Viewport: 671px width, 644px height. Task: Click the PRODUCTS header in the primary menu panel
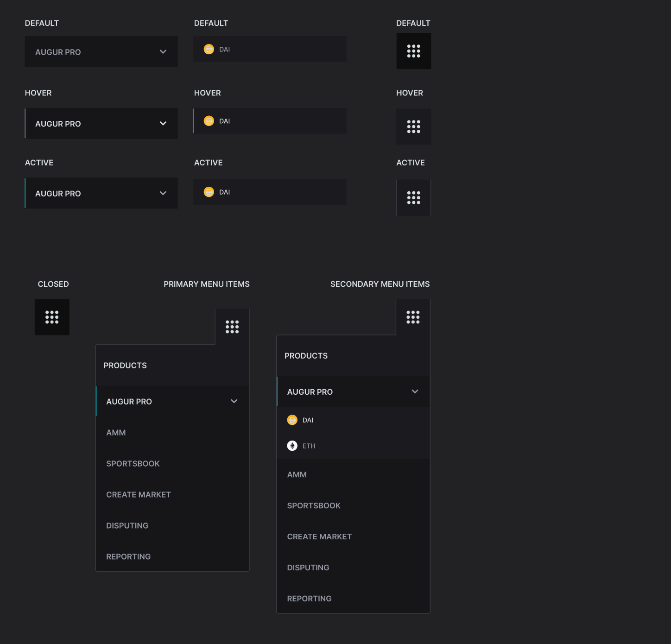click(125, 366)
